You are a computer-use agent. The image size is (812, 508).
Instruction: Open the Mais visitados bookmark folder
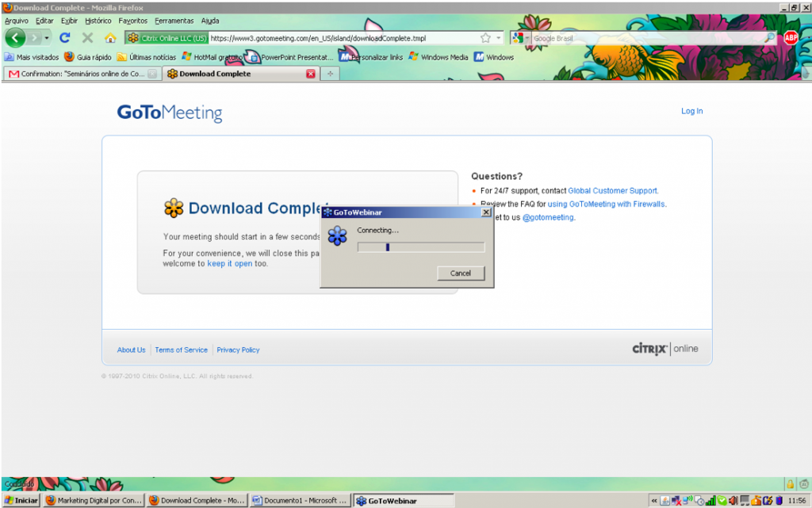click(x=32, y=57)
